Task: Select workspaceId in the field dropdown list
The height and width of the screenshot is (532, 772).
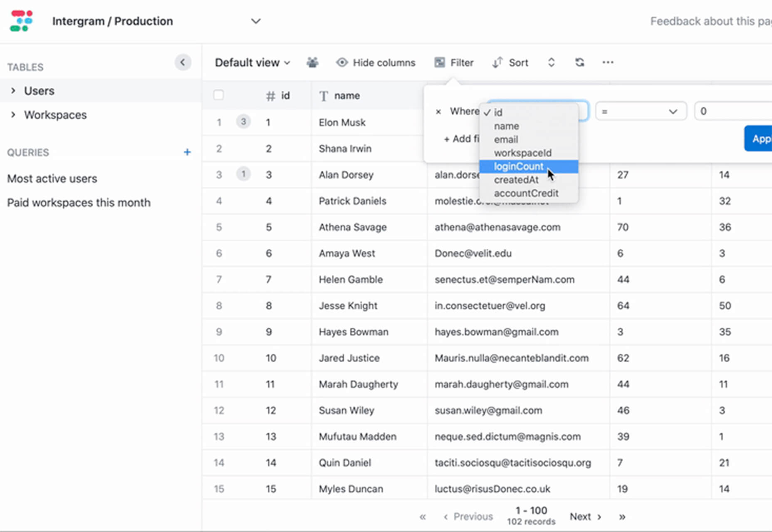Action: 529,153
